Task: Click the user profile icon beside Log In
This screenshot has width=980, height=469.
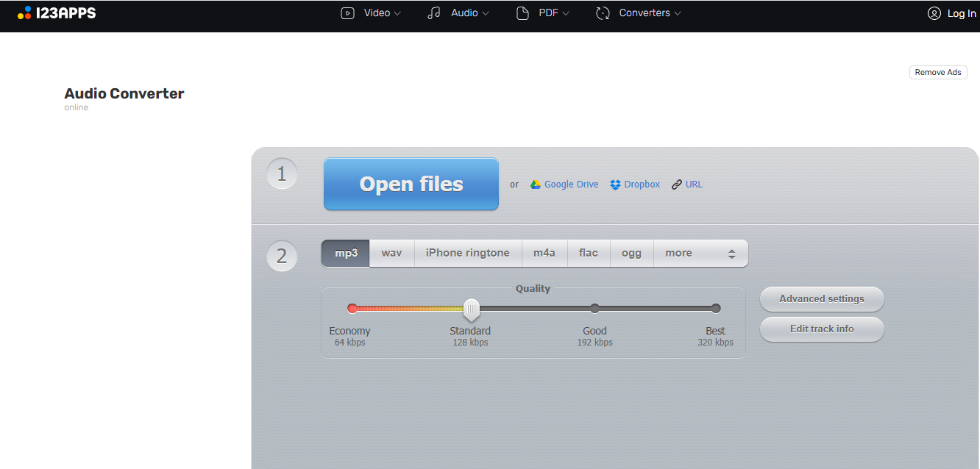Action: click(934, 13)
